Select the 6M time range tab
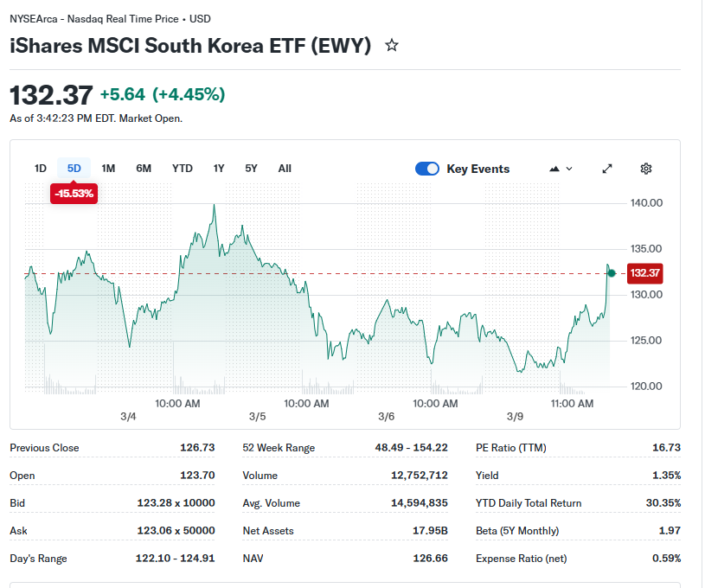 pos(144,169)
